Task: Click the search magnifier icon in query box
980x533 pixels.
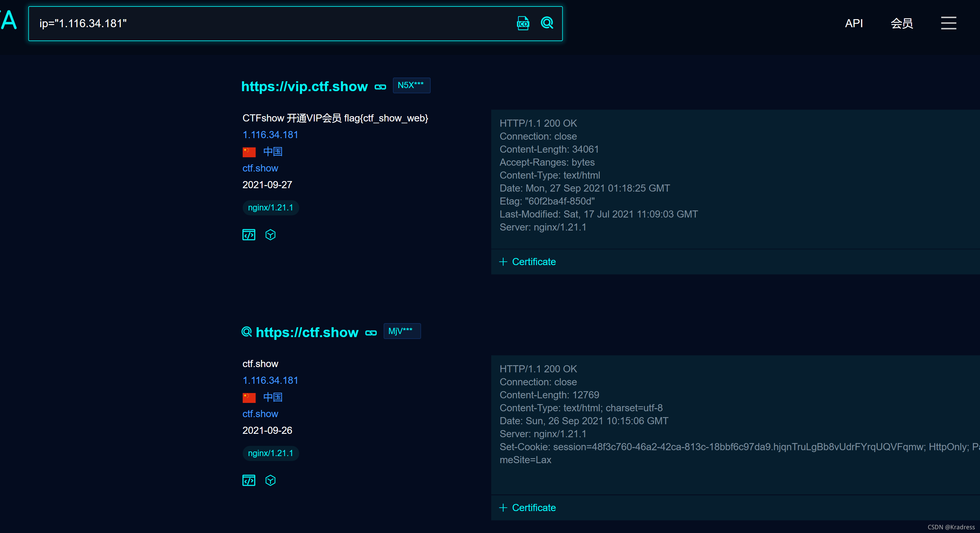Action: point(547,23)
